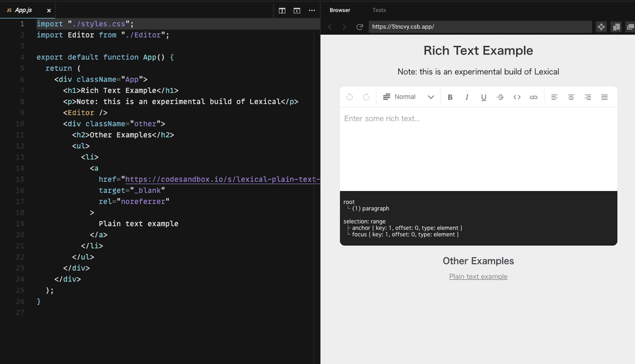Open the Normal block type dropdown
The image size is (635, 364).
(x=409, y=97)
